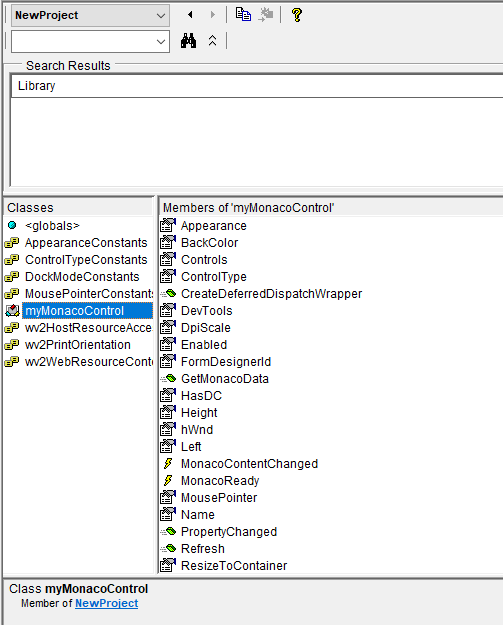Select the MousePointer property
The width and height of the screenshot is (503, 625).
[x=219, y=498]
